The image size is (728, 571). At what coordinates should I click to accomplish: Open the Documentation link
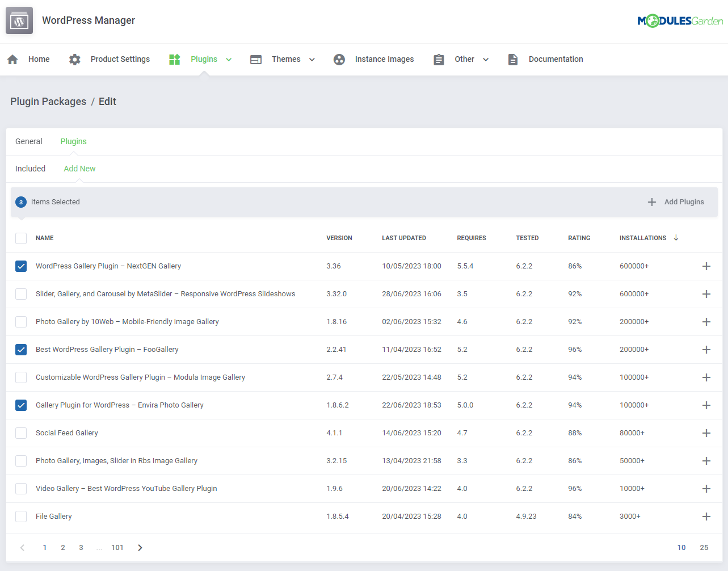(556, 59)
